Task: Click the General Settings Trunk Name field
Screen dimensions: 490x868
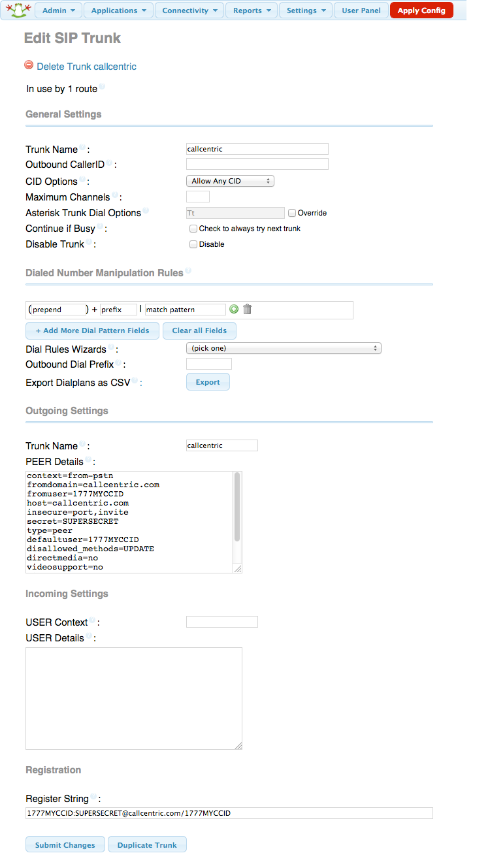Action: [257, 149]
